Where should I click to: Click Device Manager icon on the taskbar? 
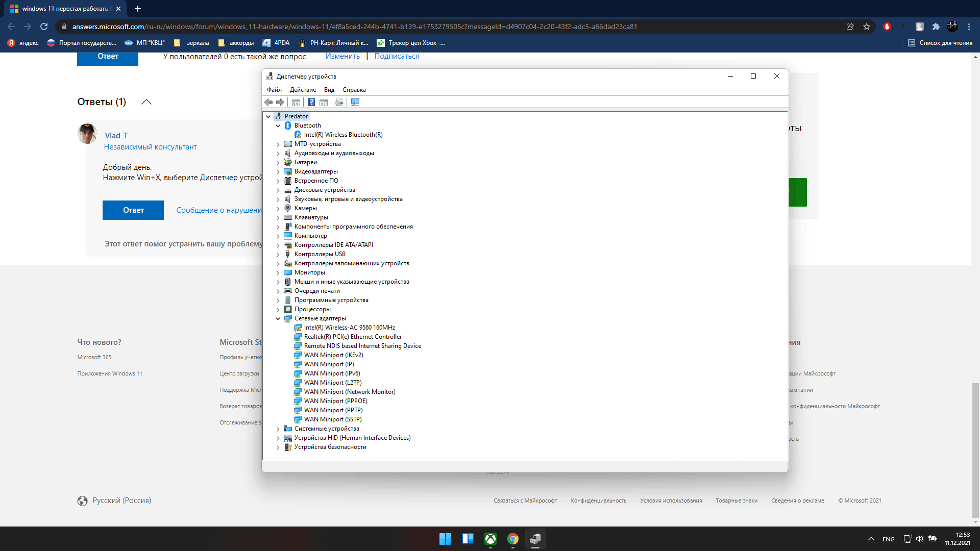[x=535, y=539]
